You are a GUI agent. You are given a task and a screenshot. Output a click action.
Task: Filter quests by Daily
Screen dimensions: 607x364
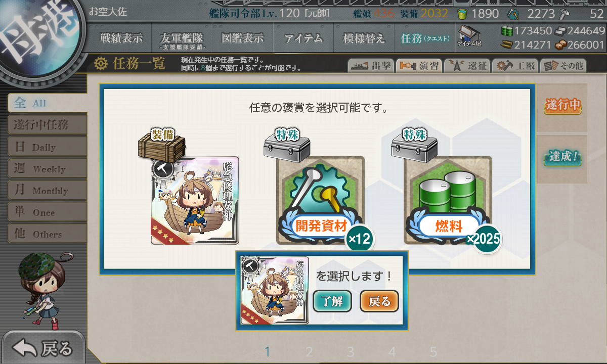coord(47,147)
